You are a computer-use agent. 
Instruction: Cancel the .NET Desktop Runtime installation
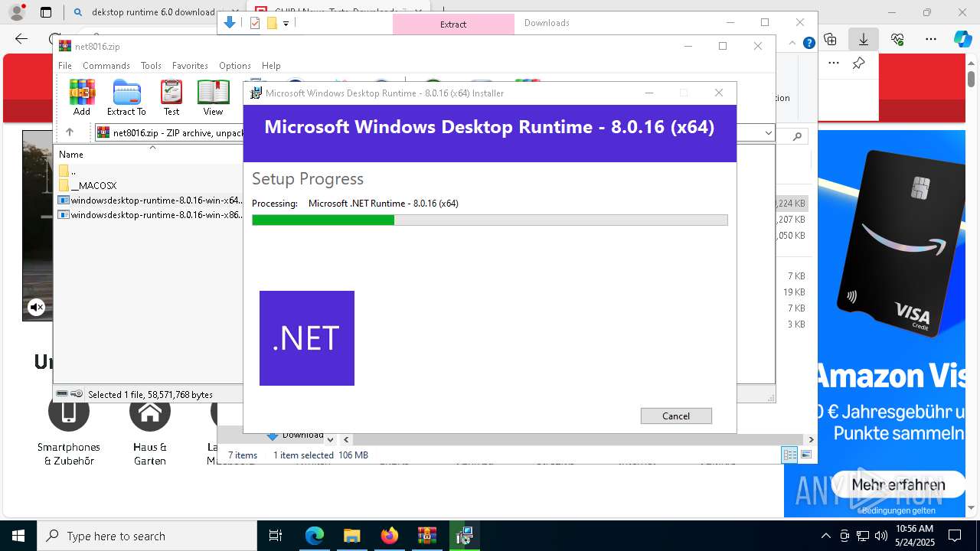click(x=676, y=416)
